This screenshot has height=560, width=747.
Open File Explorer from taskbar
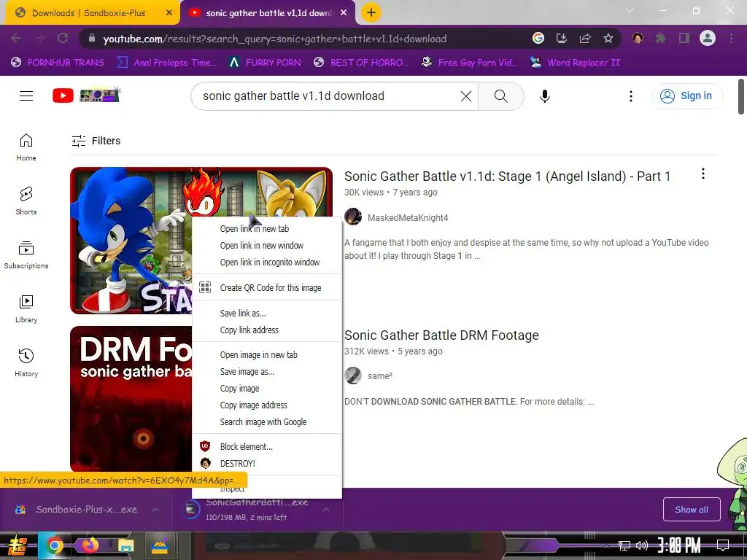coord(126,545)
